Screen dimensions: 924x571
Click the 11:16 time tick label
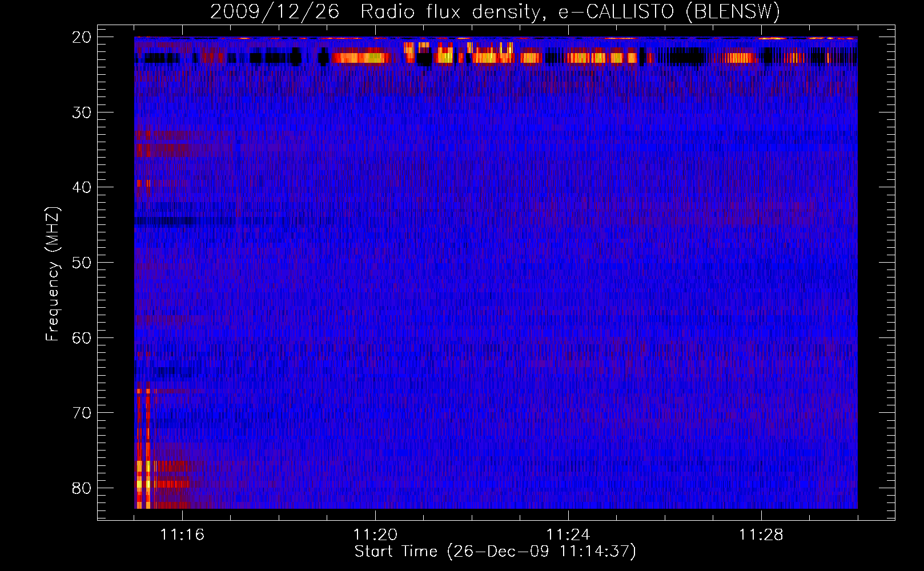(182, 535)
